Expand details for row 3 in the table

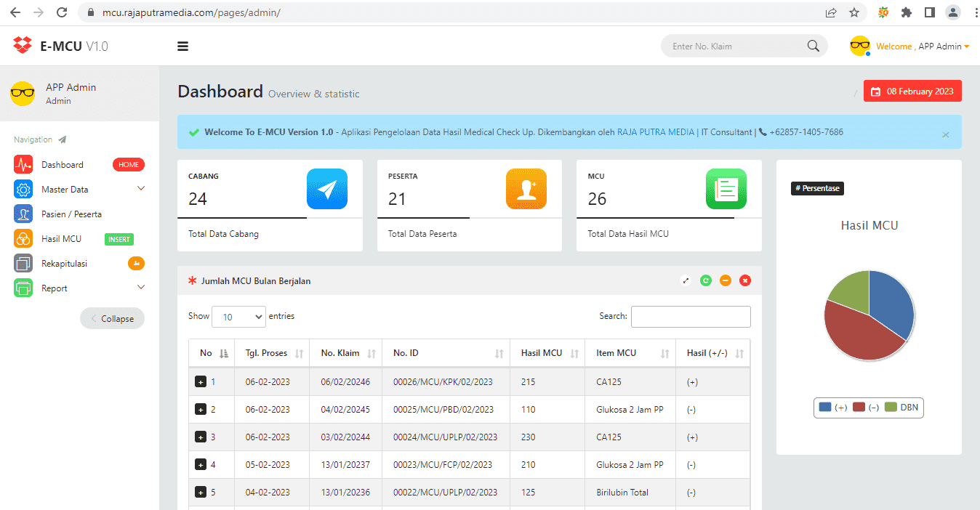pos(200,437)
